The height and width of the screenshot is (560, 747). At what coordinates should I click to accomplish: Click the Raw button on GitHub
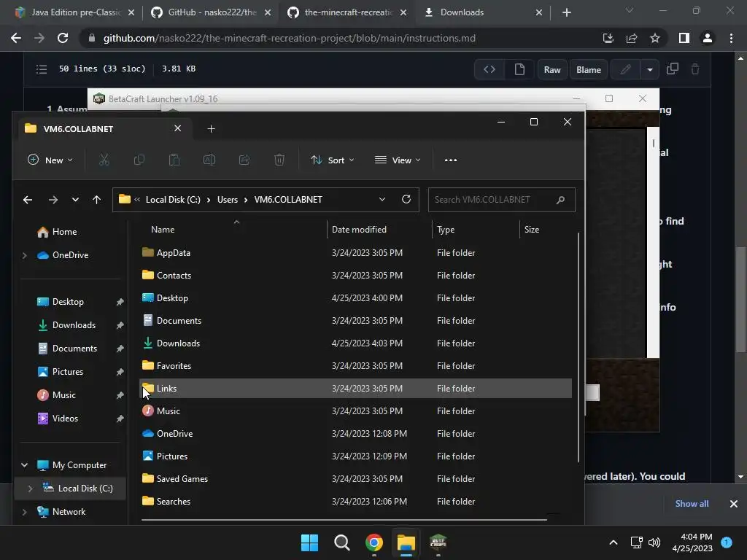coord(552,69)
